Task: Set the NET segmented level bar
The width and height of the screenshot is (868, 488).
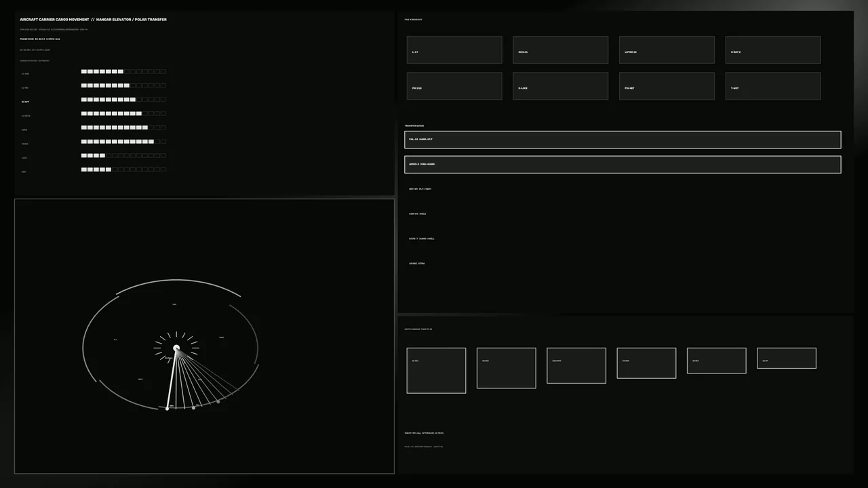Action: coord(123,170)
